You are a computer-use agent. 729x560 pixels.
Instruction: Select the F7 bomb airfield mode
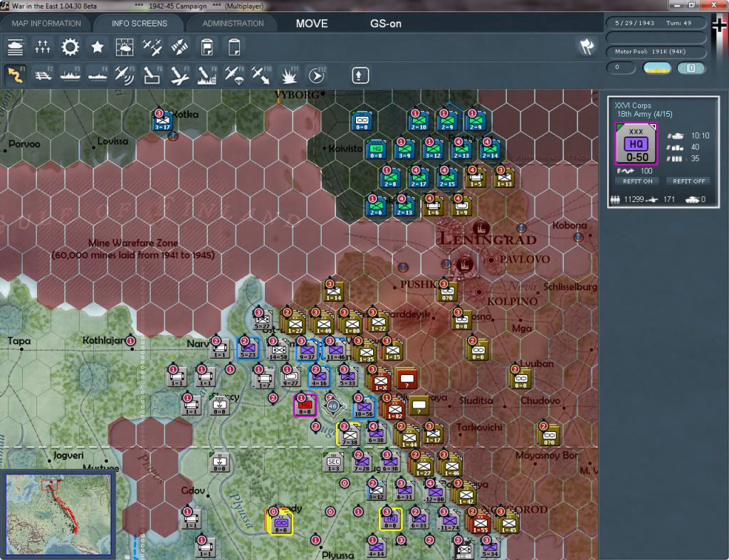click(179, 75)
